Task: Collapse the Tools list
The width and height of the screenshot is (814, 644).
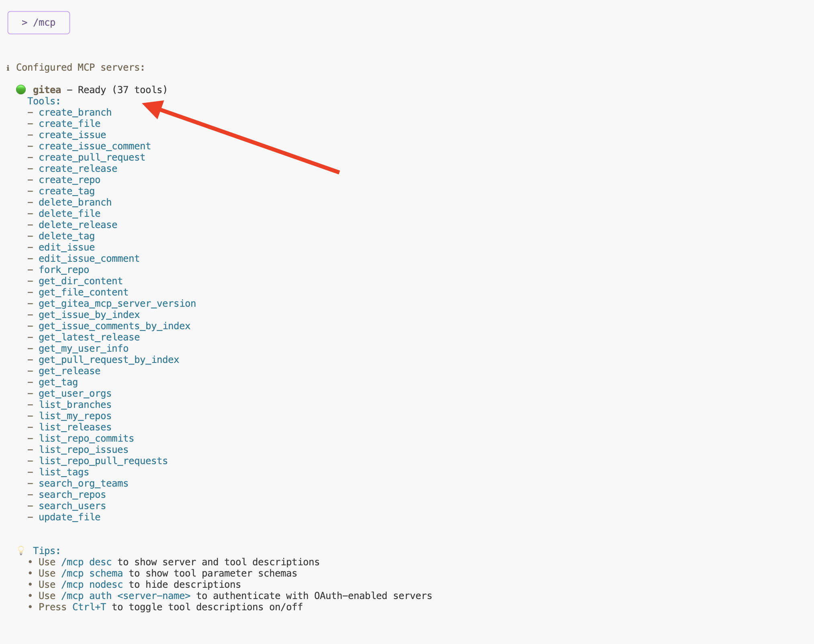Action: coord(43,101)
